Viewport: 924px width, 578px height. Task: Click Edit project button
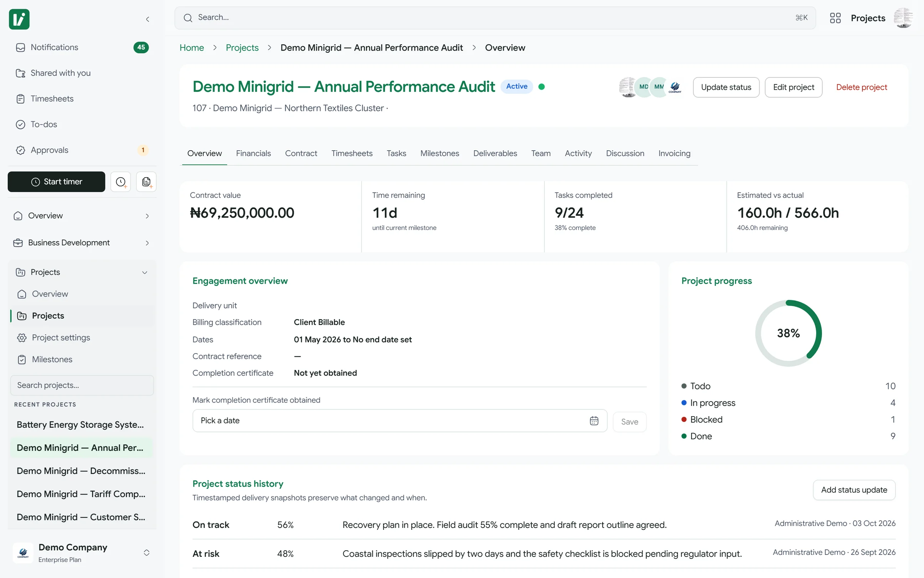793,87
